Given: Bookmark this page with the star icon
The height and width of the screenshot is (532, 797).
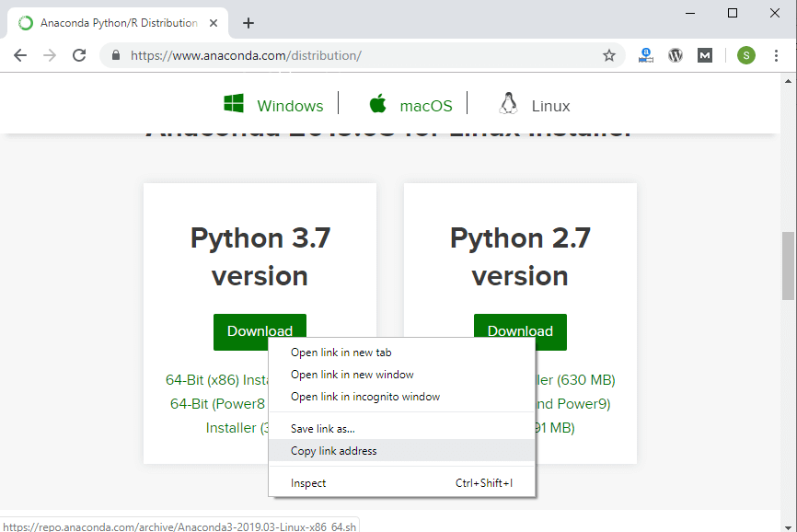Looking at the screenshot, I should tap(609, 55).
